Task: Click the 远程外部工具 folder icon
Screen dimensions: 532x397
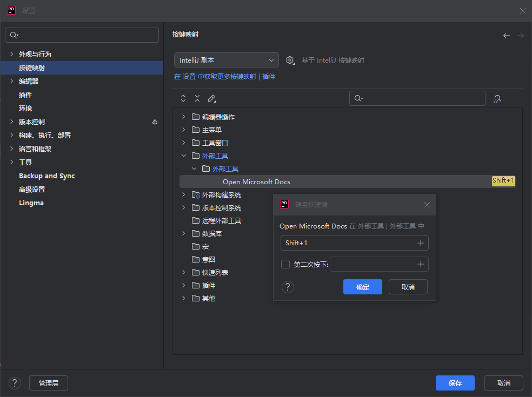Action: (195, 221)
